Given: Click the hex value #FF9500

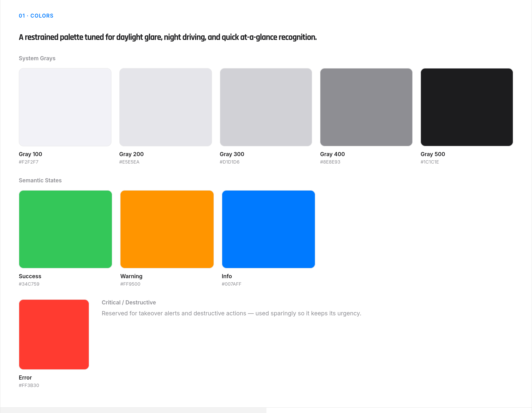Looking at the screenshot, I should click(x=130, y=284).
